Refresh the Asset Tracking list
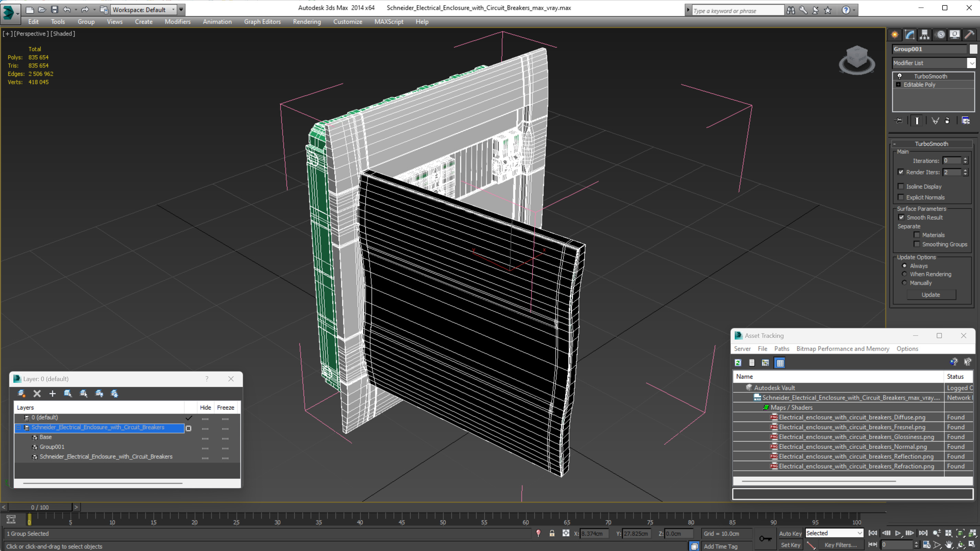The height and width of the screenshot is (551, 980). click(738, 363)
